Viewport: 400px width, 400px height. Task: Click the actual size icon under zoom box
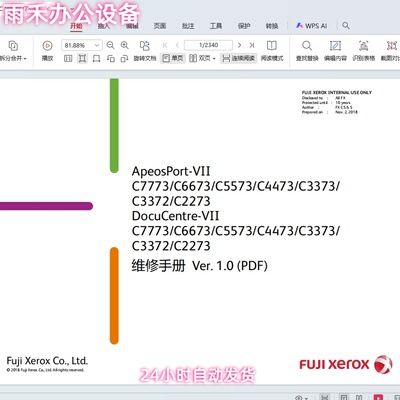click(68, 59)
